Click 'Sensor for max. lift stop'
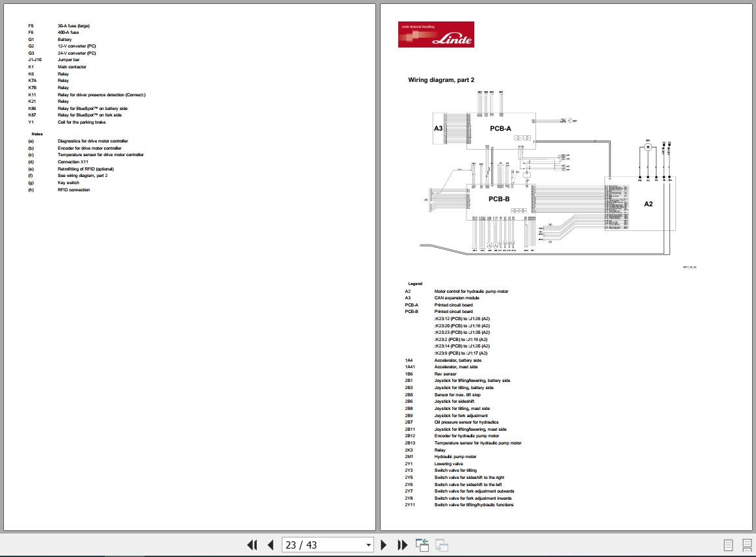756x557 pixels. pyautogui.click(x=457, y=395)
